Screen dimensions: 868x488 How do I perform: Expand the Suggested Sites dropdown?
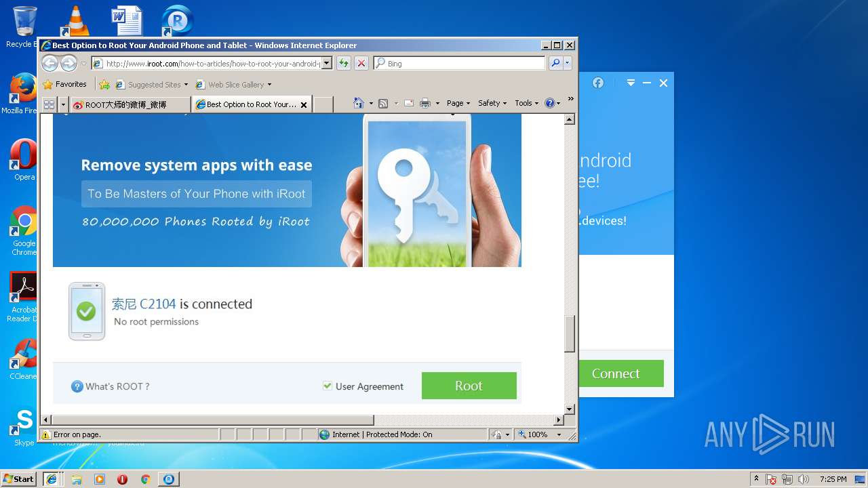coord(186,85)
